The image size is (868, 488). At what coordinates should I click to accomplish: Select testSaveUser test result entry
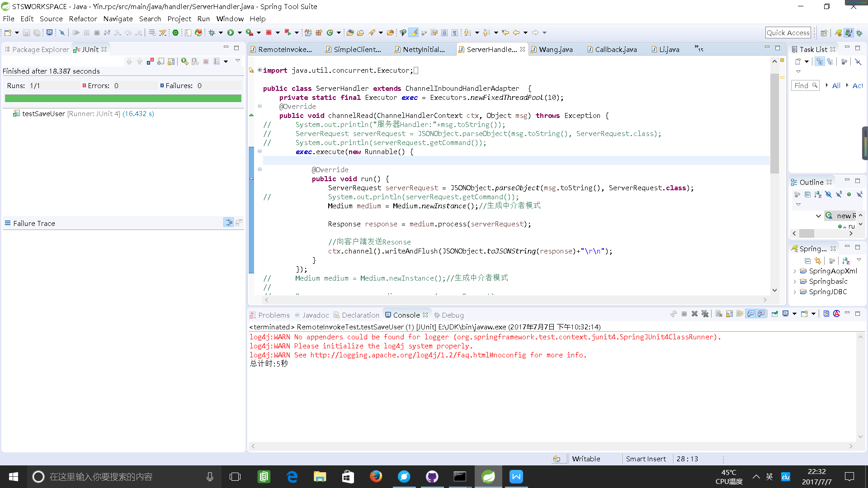84,114
